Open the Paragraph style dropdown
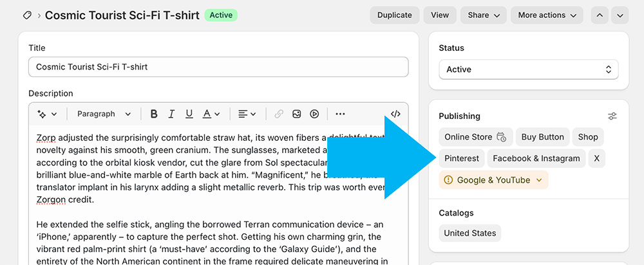644x265 pixels. pyautogui.click(x=104, y=114)
